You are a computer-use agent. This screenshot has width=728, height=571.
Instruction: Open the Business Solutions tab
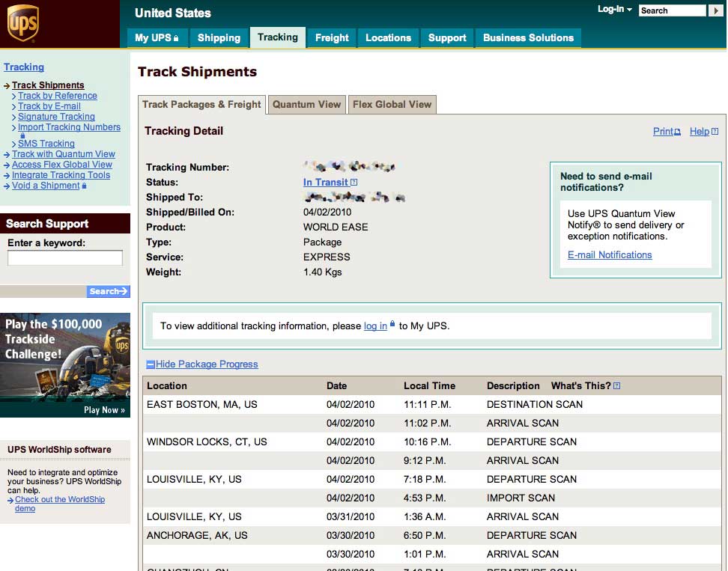click(x=528, y=37)
